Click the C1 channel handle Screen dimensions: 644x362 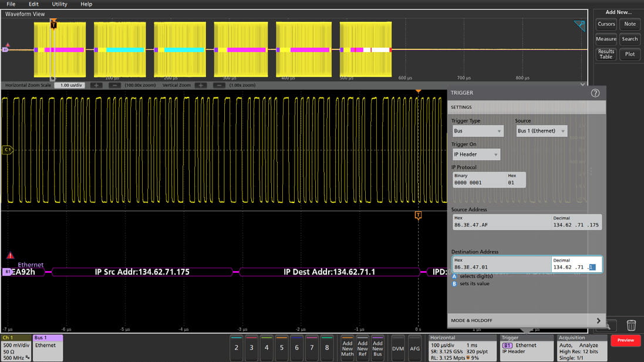tap(8, 150)
